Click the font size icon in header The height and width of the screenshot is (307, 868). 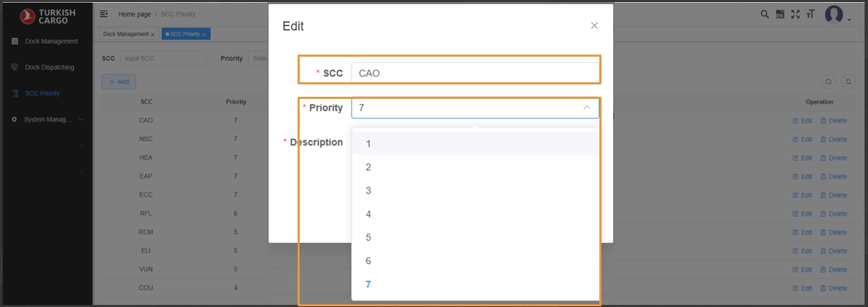click(810, 14)
